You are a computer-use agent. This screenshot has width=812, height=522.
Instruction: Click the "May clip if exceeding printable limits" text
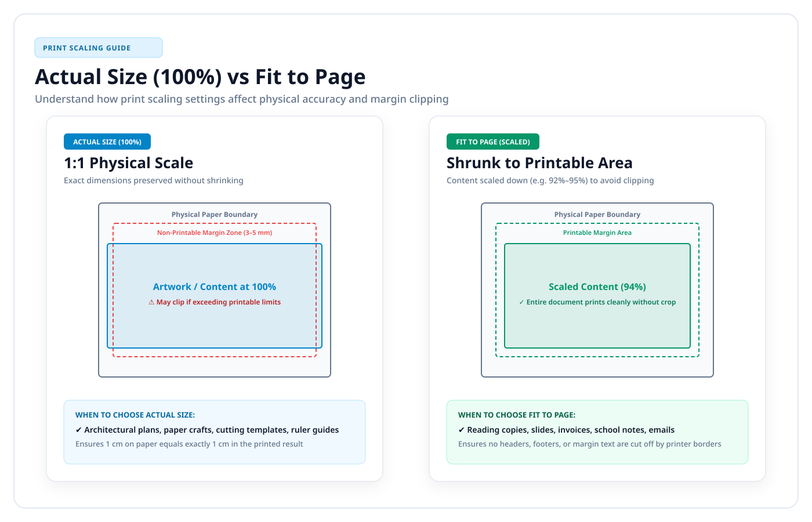[x=219, y=302]
